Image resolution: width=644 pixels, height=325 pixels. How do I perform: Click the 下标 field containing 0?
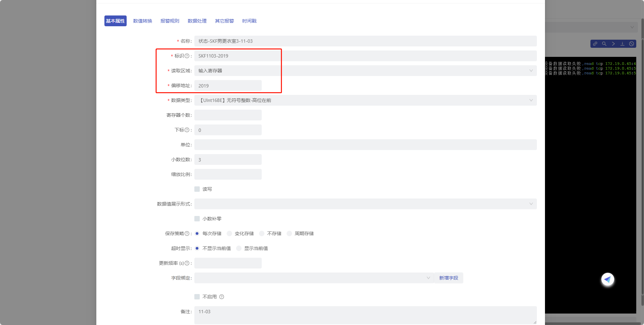coord(228,130)
